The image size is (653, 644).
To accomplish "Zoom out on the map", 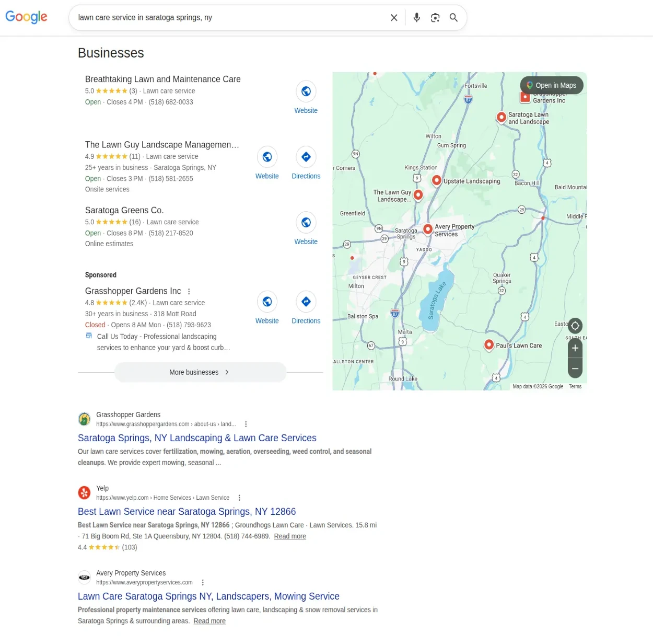I will (575, 369).
